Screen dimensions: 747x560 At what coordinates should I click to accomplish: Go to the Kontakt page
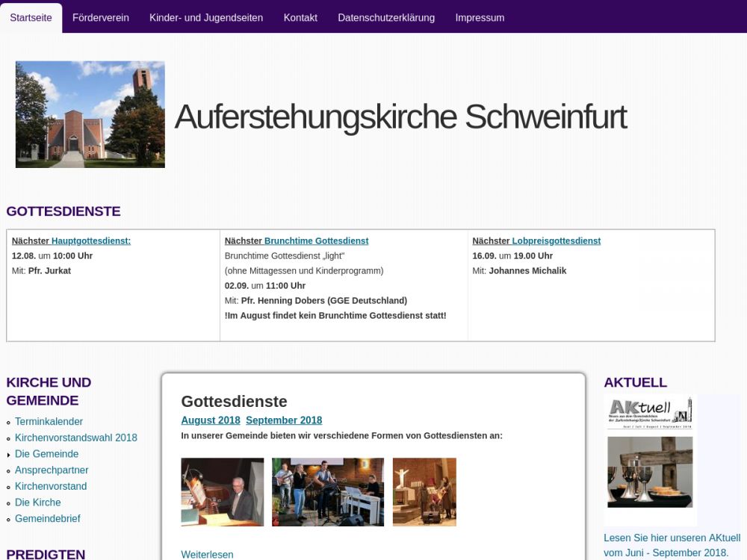click(x=300, y=17)
